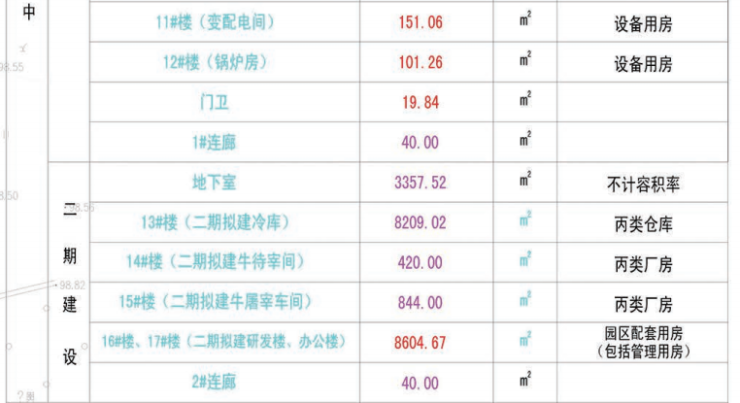Click the 15#楼（二期拟建牛屠宰车间） label
Viewport: 740px width, 403px height.
click(x=215, y=302)
